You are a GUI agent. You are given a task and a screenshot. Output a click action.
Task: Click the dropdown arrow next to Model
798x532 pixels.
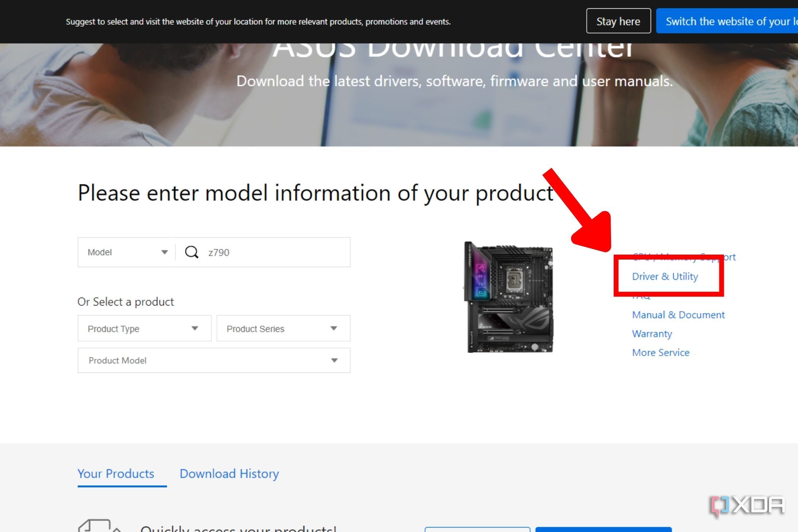165,252
